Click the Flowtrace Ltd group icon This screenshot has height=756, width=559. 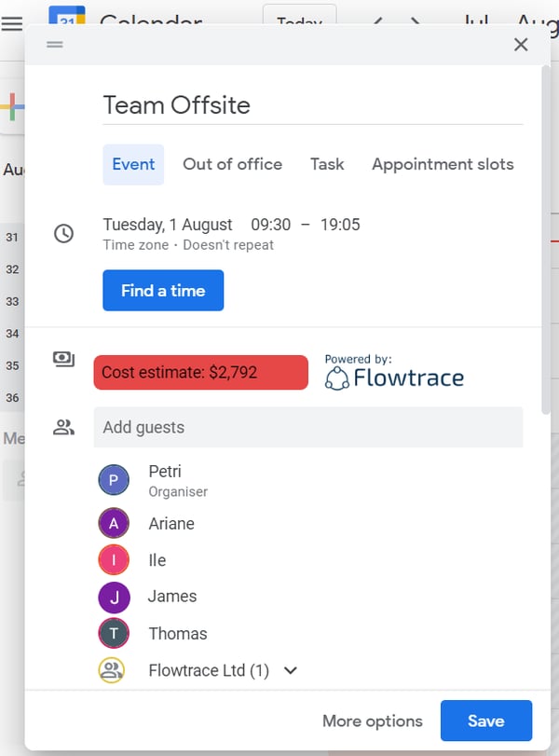(113, 670)
